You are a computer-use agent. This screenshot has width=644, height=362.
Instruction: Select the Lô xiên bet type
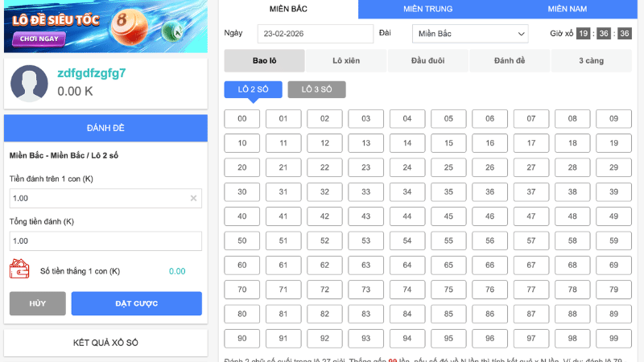pyautogui.click(x=346, y=61)
